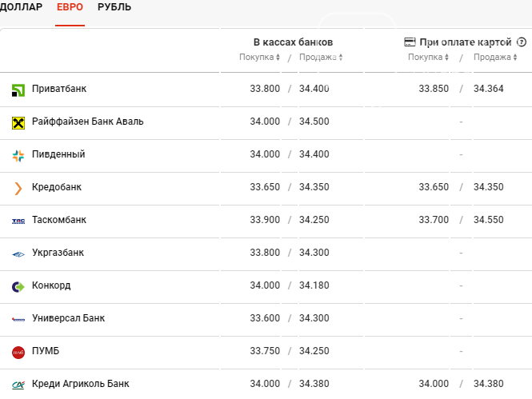Click the Приватбанк green logo icon
Viewport: 532px width, 399px height.
pyautogui.click(x=18, y=90)
